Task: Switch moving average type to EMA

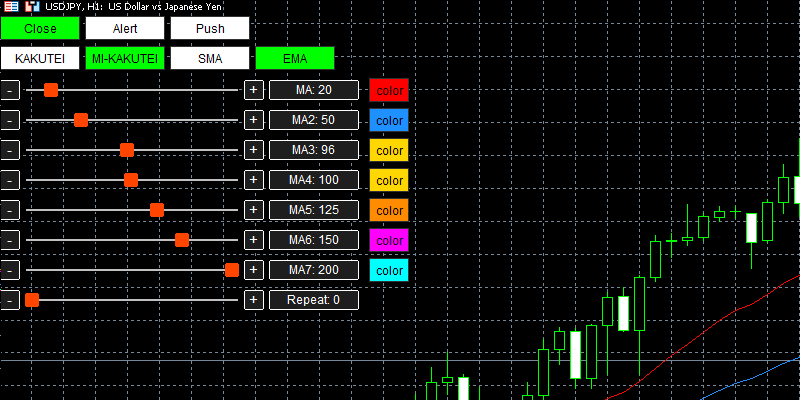Action: (x=295, y=59)
